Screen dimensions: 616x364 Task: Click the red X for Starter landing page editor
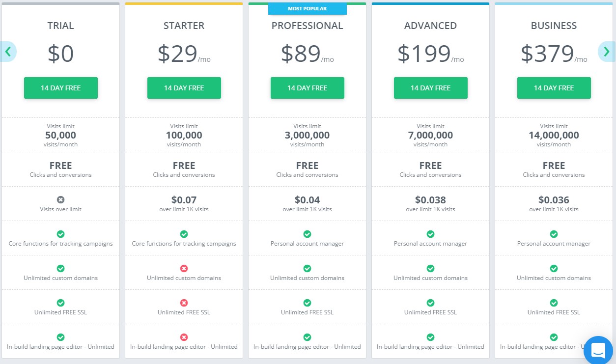[x=184, y=337]
